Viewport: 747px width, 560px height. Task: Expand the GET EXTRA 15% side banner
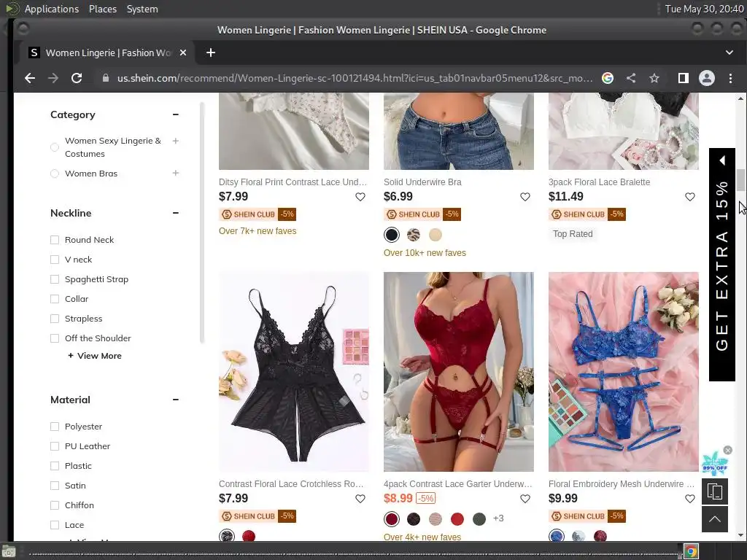coord(722,265)
